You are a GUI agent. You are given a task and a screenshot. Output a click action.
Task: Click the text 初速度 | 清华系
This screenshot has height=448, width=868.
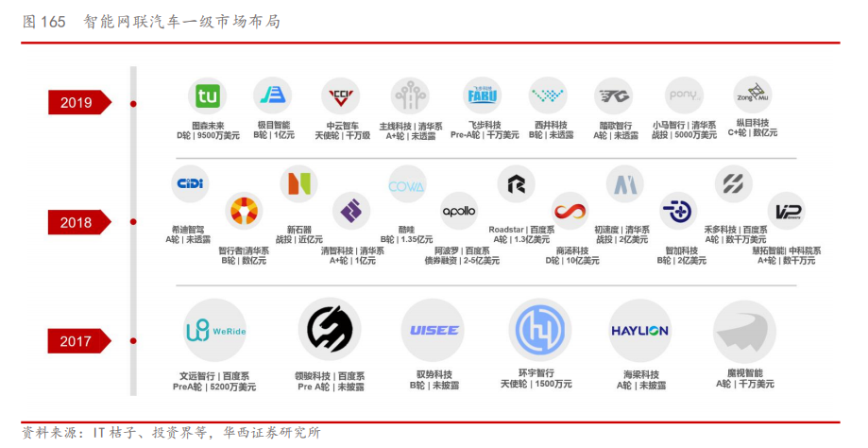pos(622,230)
